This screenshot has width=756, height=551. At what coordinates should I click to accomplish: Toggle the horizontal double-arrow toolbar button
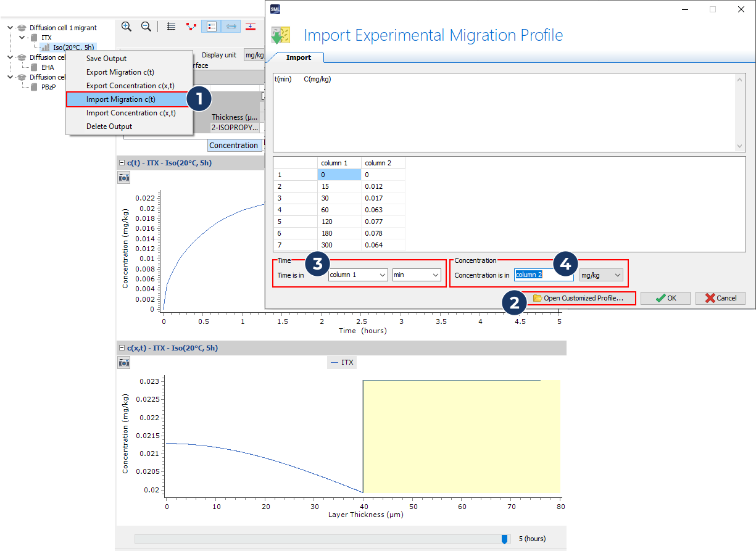(x=231, y=27)
